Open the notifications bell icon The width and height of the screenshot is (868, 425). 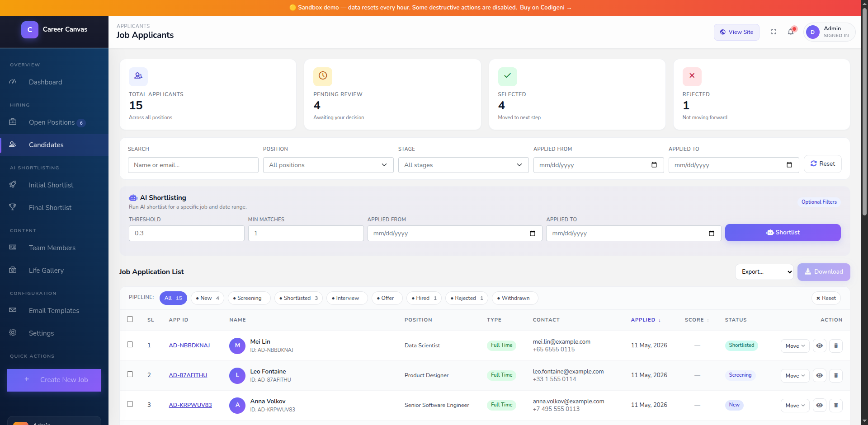tap(791, 32)
